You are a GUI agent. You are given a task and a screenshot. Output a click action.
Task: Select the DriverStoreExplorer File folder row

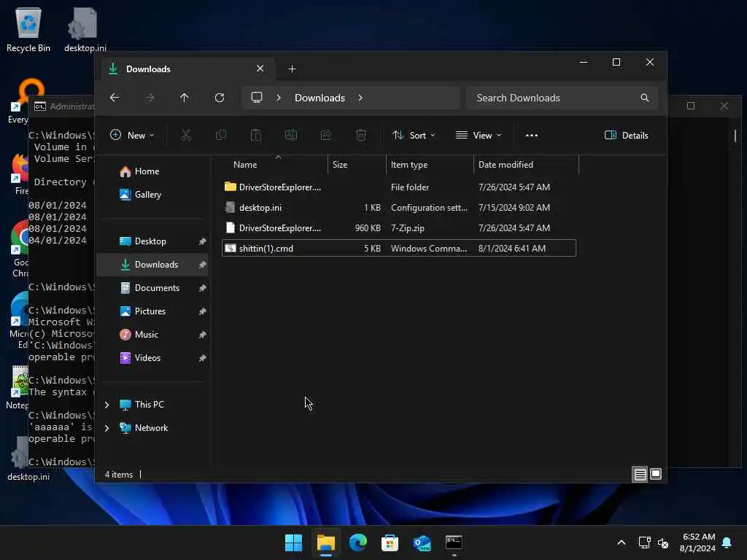(x=399, y=187)
